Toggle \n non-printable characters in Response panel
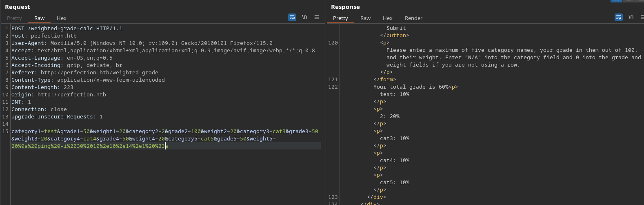This screenshot has width=644, height=205. pos(631,17)
